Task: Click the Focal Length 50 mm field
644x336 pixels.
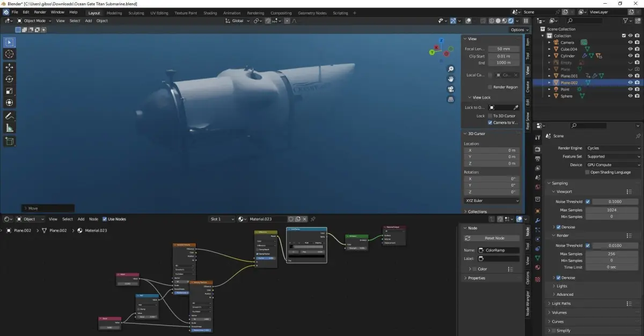Action: click(x=503, y=49)
